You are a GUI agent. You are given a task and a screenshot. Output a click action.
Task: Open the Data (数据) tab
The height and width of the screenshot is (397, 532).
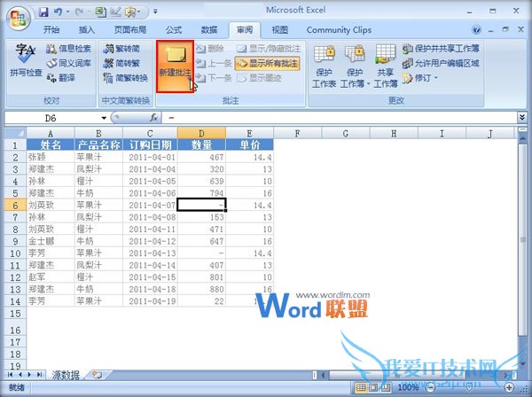pos(209,30)
